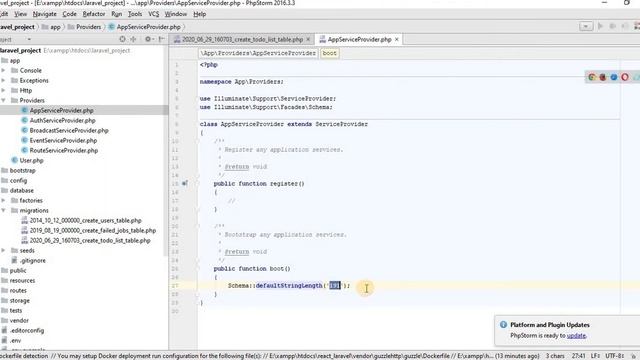
Task: Click AppServiceProvider.php class icon in navigation bar
Action: (x=111, y=27)
